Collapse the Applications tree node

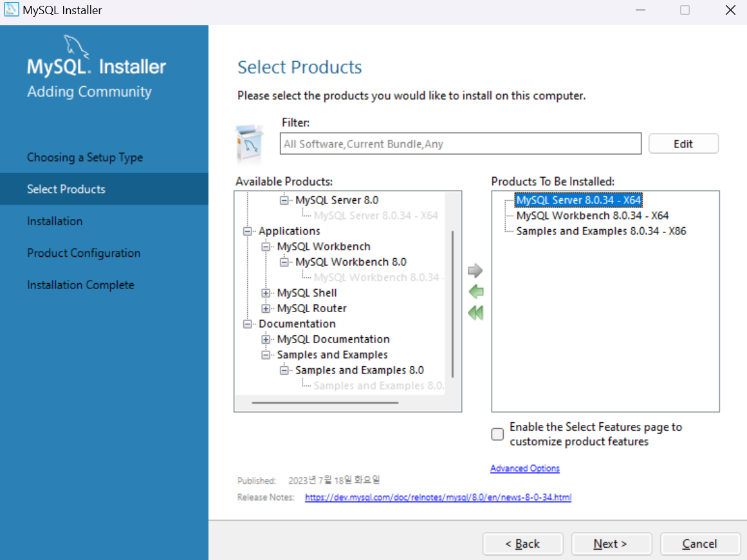247,231
